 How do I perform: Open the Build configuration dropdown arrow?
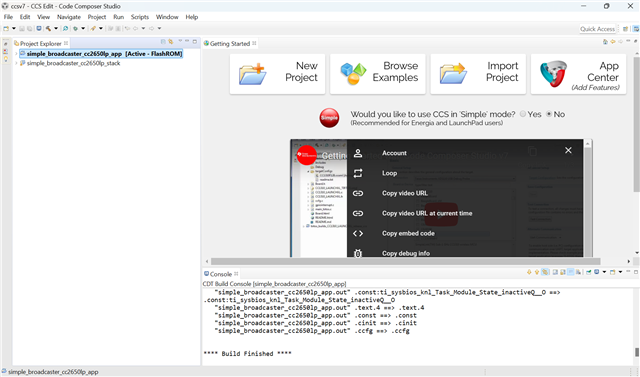tap(56, 29)
